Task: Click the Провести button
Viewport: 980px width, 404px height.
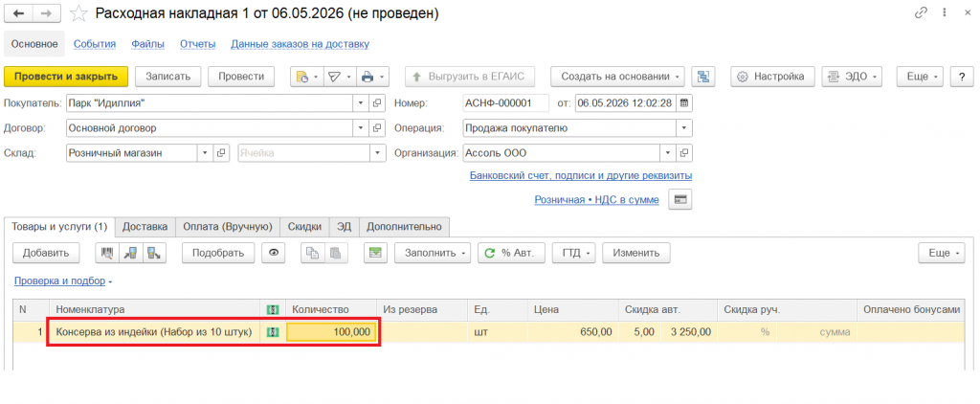Action: 241,77
